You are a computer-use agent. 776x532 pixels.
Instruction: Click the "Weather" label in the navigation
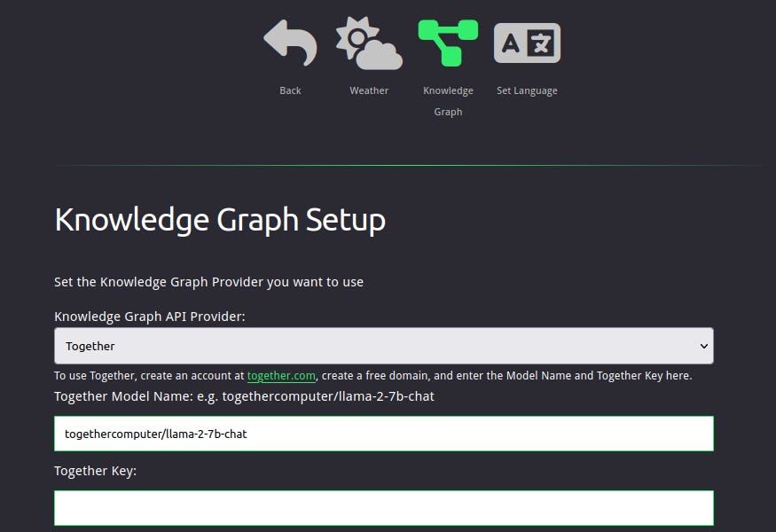tap(368, 90)
